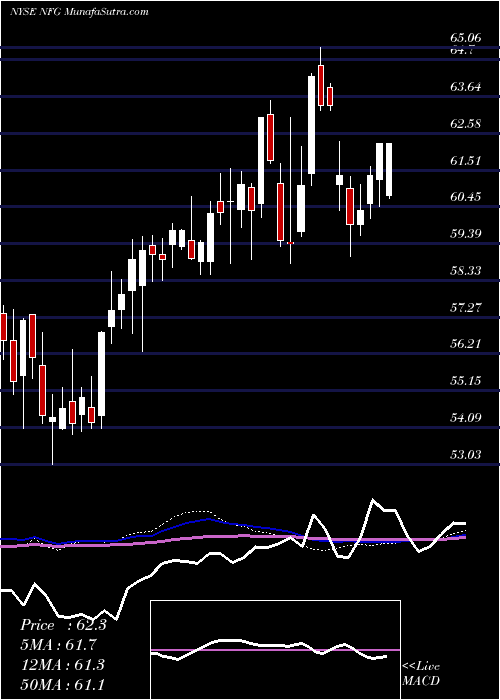Screen dimensions: 500x700
Task: Click the 56.21 price level label
Action: click(x=466, y=344)
